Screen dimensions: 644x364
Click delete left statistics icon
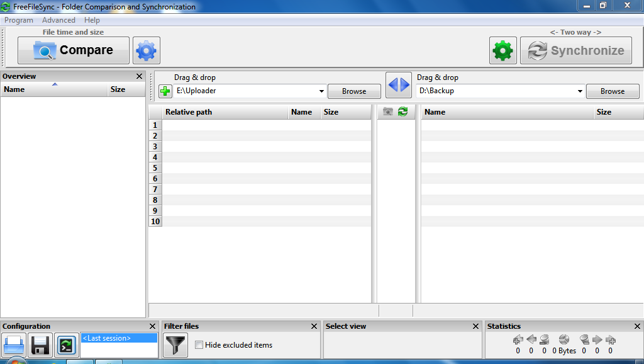click(544, 339)
